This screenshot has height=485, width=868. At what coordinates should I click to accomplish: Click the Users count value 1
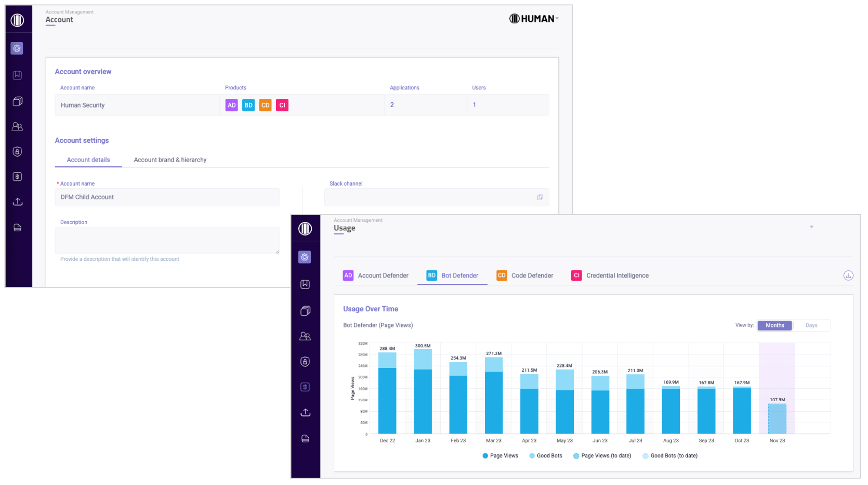pos(474,105)
